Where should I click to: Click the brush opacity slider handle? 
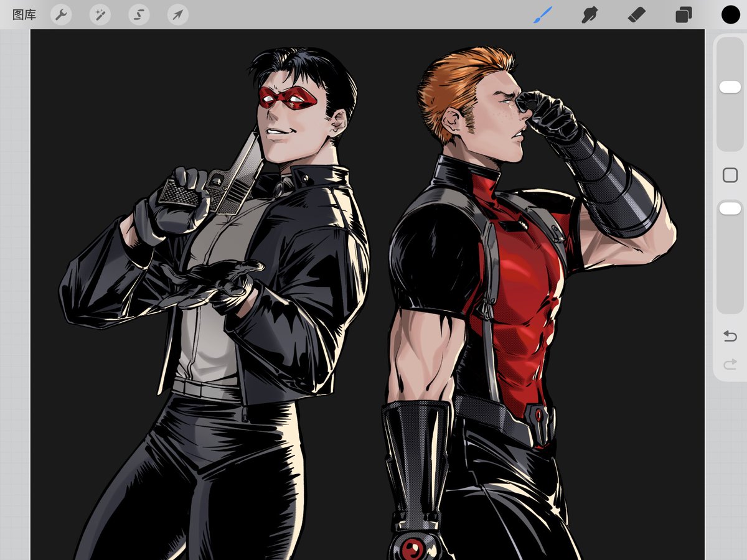(730, 208)
